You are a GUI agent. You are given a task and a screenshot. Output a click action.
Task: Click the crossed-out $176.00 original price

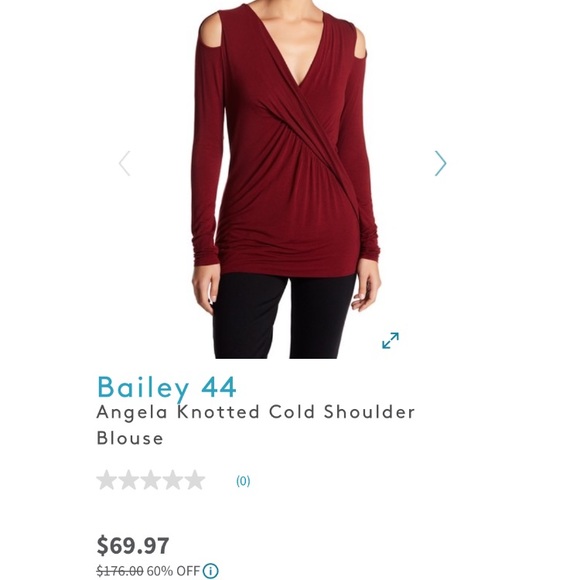click(x=120, y=571)
